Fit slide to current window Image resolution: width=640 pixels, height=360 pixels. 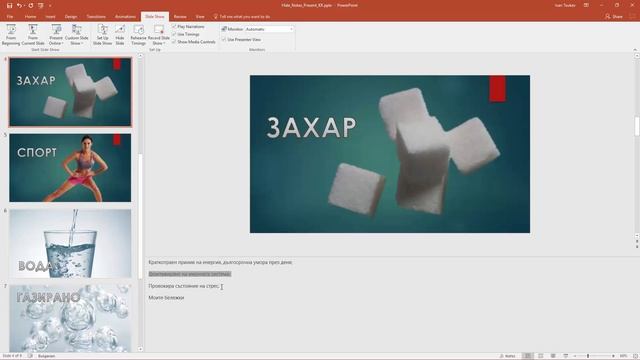coord(635,356)
